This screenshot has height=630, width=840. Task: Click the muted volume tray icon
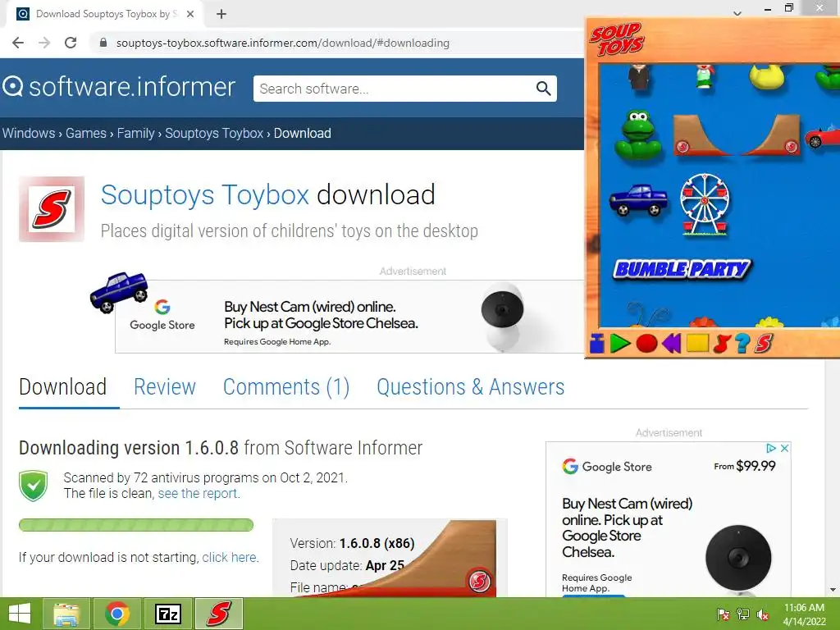763,614
